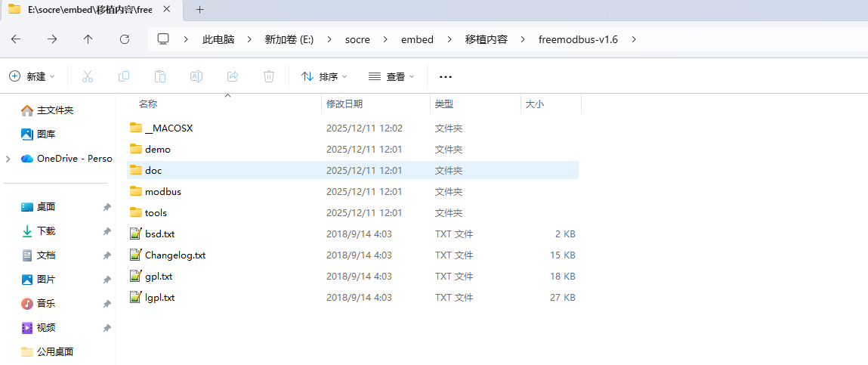Click the Cut scissors icon in toolbar
868x365 pixels.
coord(87,76)
